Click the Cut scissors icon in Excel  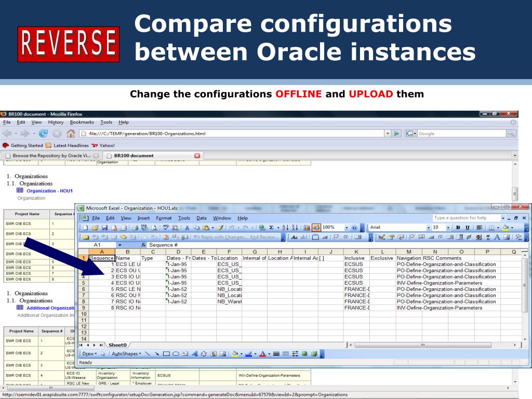click(187, 228)
